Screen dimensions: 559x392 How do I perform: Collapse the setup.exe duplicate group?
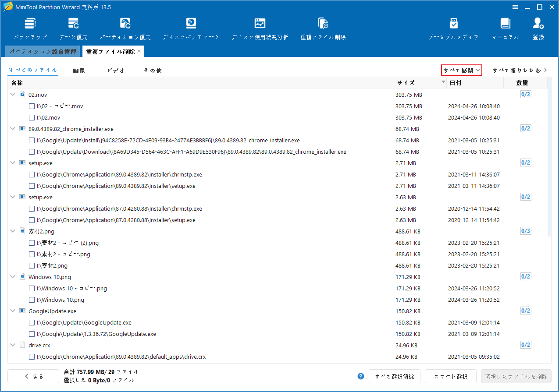[12, 162]
